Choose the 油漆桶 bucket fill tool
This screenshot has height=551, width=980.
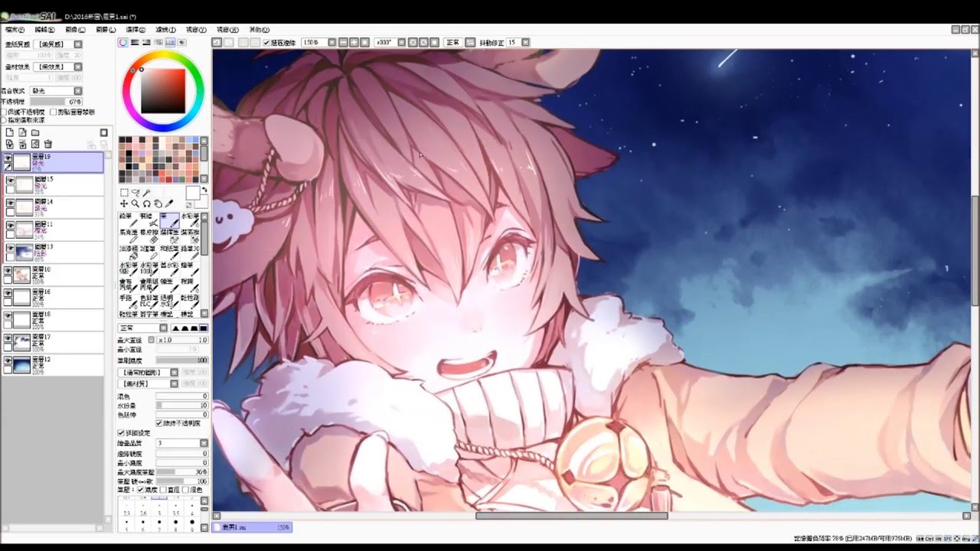tap(128, 253)
